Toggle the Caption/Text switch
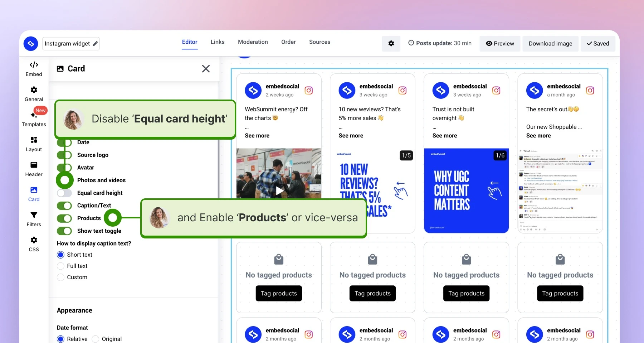This screenshot has height=343, width=644. tap(64, 206)
